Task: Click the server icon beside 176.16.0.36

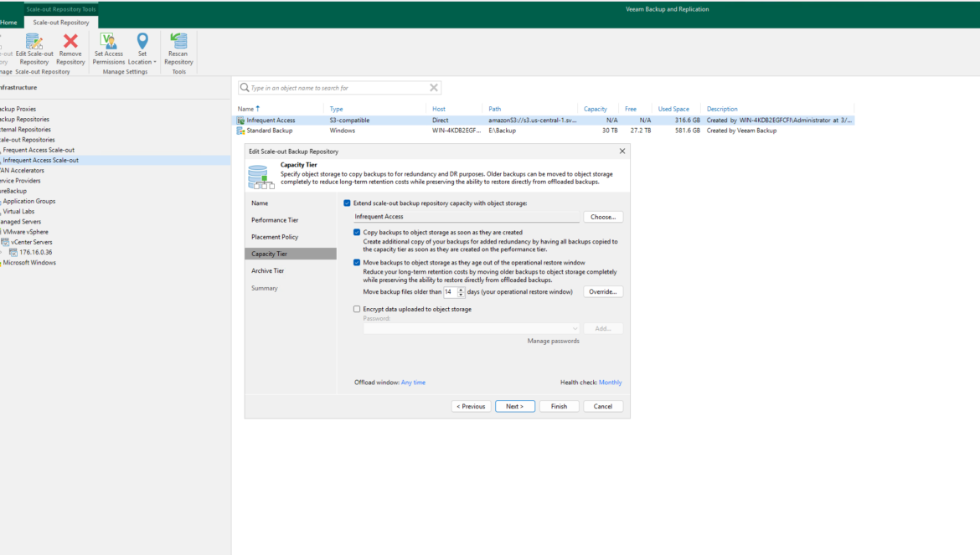Action: [x=13, y=252]
